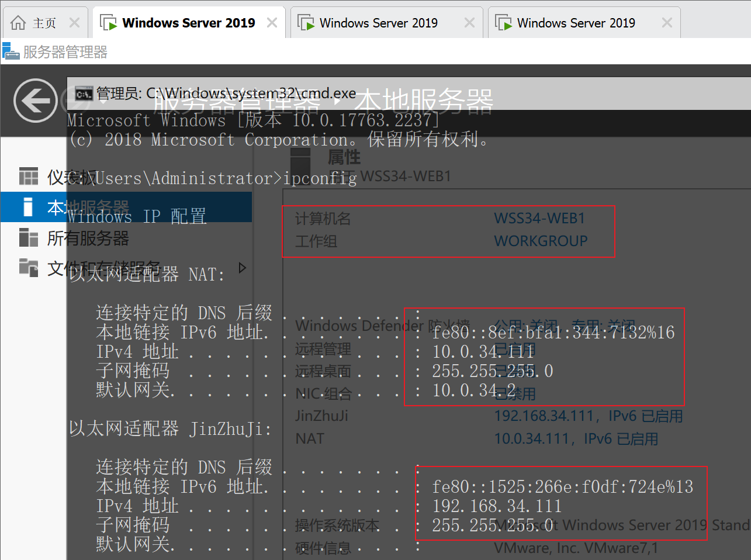The width and height of the screenshot is (751, 560).
Task: Open NAT adapter link 10.0.34.111
Action: click(576, 439)
